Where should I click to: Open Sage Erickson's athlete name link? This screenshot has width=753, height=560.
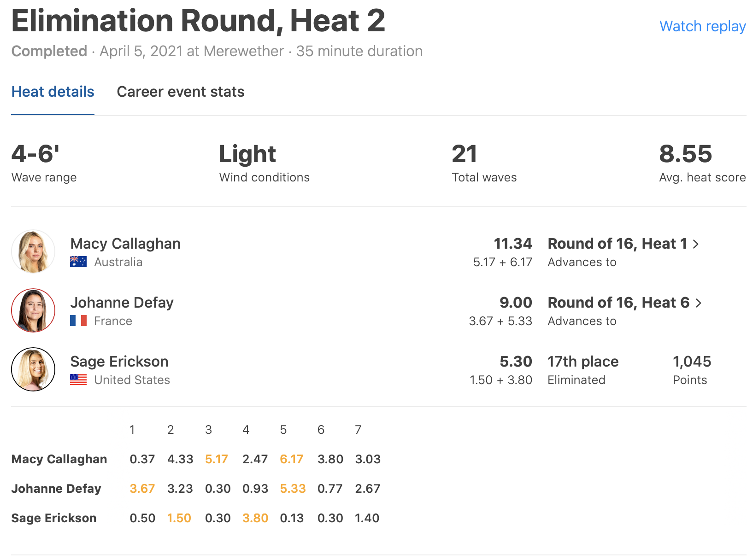click(x=119, y=362)
